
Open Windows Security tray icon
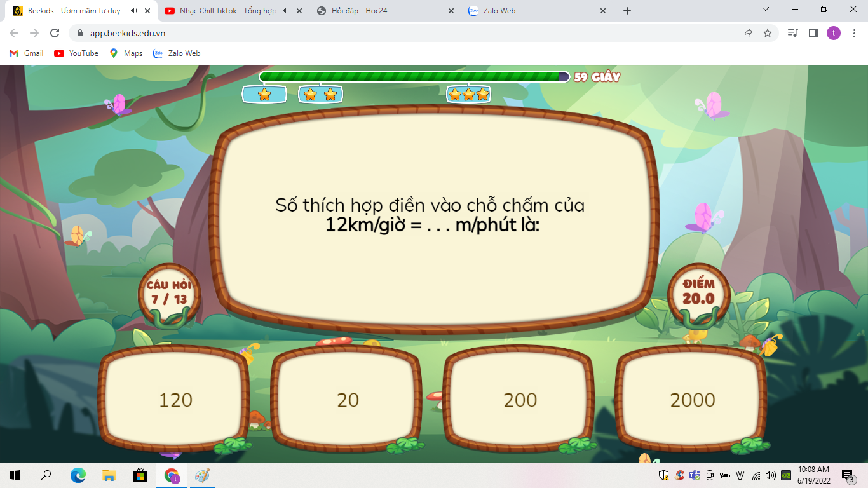[664, 475]
